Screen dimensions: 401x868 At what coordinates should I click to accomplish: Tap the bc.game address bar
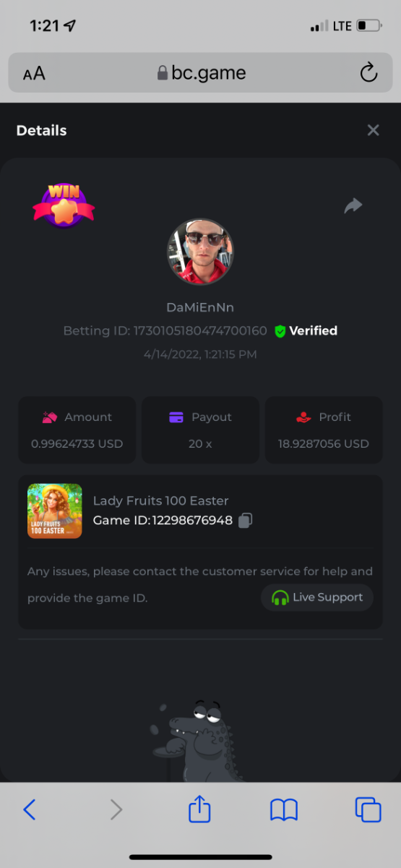[x=201, y=72]
